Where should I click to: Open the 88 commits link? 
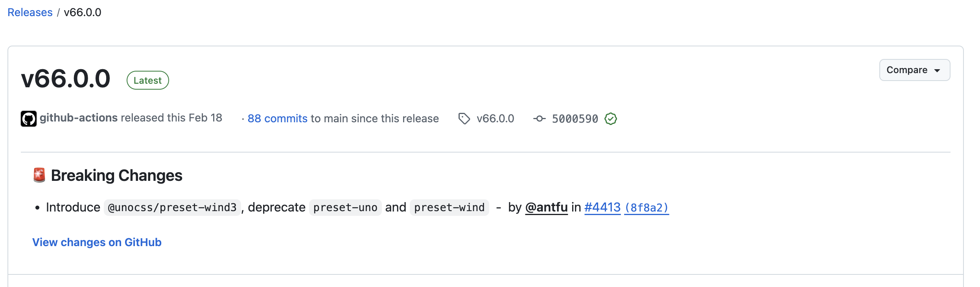coord(277,118)
